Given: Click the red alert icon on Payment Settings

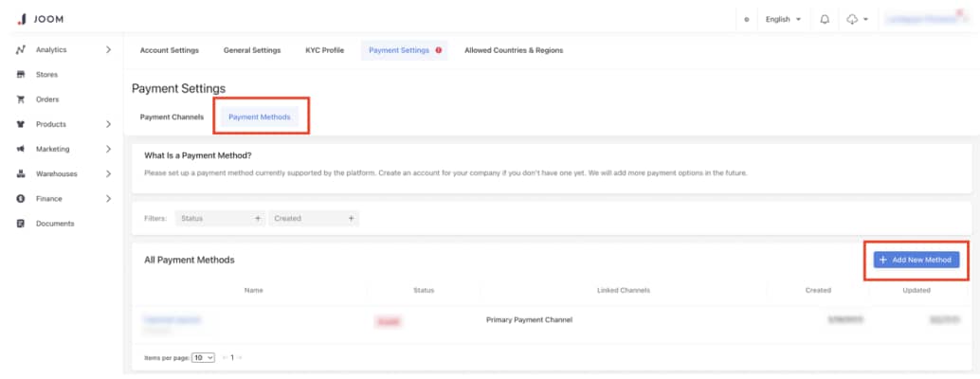Looking at the screenshot, I should 439,50.
